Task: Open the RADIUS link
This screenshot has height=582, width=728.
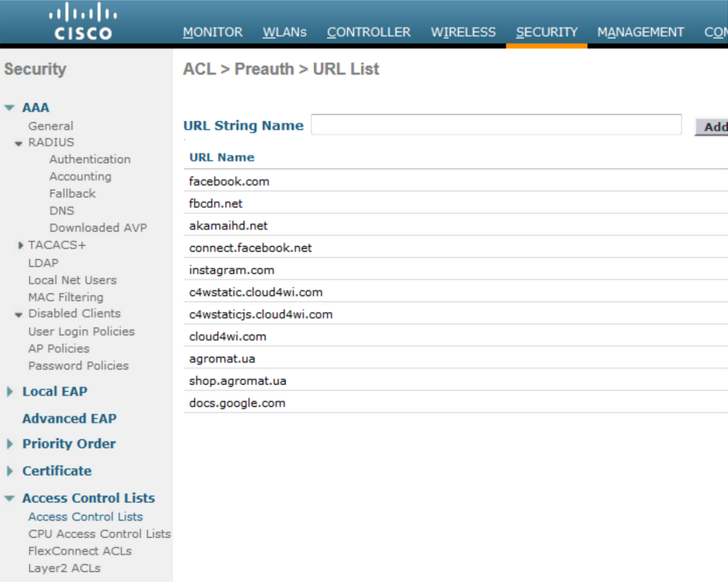Action: (x=51, y=142)
